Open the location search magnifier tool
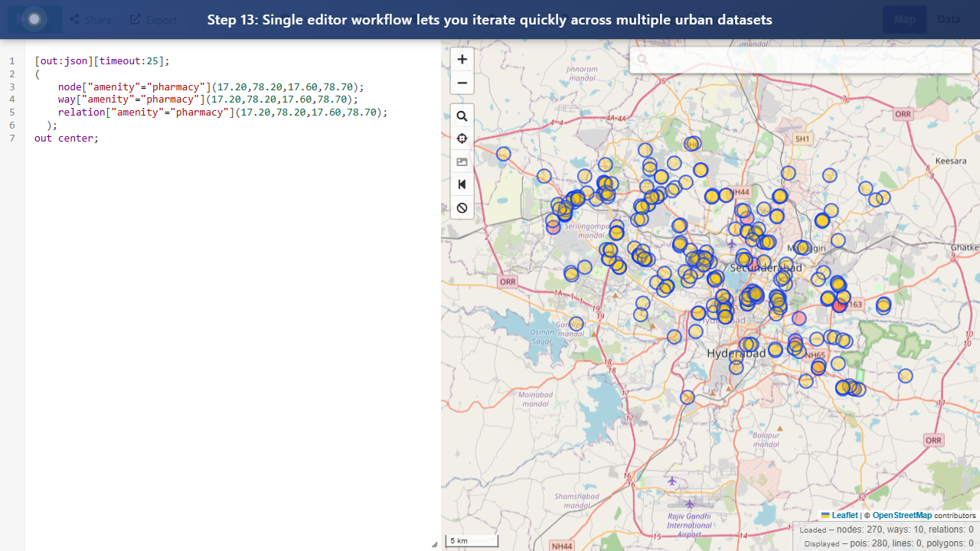Viewport: 980px width, 551px height. tap(462, 116)
